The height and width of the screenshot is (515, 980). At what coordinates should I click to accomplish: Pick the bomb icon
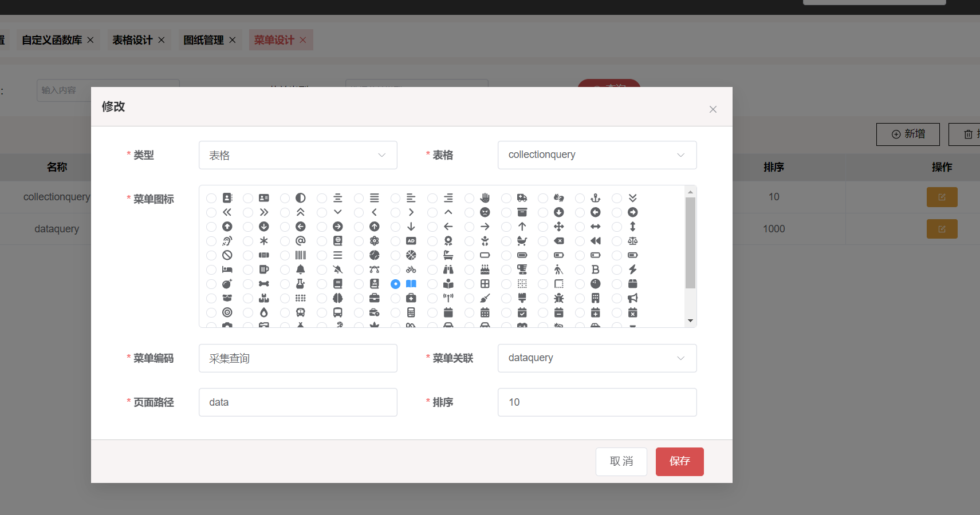227,284
